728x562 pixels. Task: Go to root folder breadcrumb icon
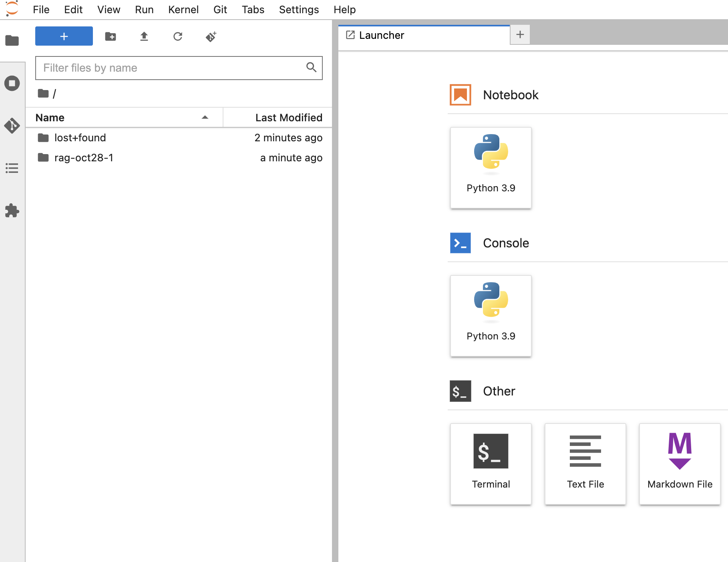tap(43, 94)
